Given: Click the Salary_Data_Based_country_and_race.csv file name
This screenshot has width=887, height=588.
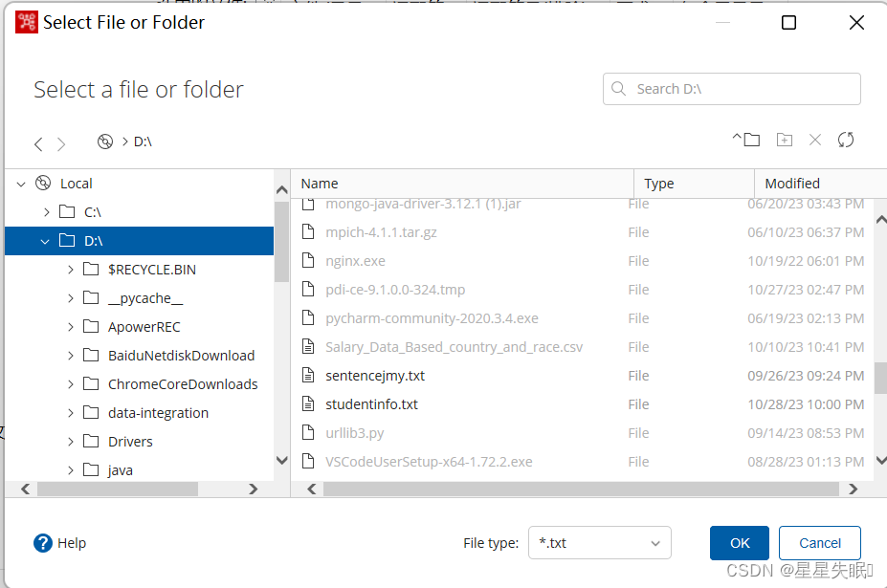Looking at the screenshot, I should 455,346.
